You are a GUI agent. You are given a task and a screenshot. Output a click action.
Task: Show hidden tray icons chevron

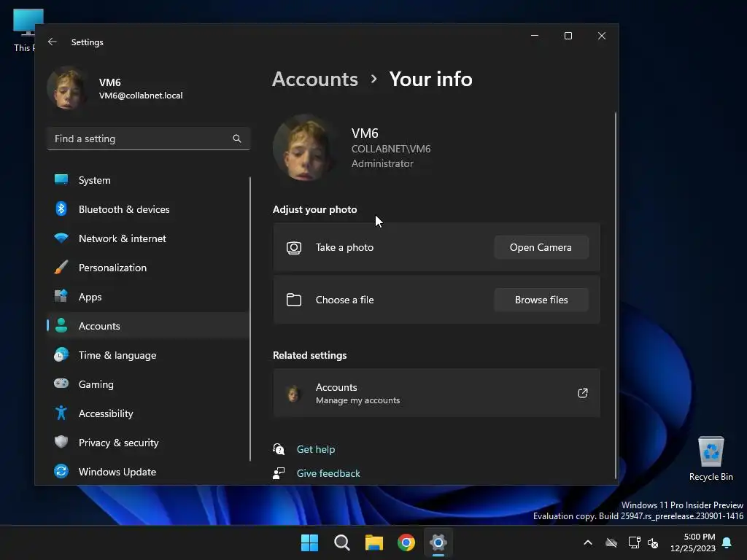(x=588, y=542)
